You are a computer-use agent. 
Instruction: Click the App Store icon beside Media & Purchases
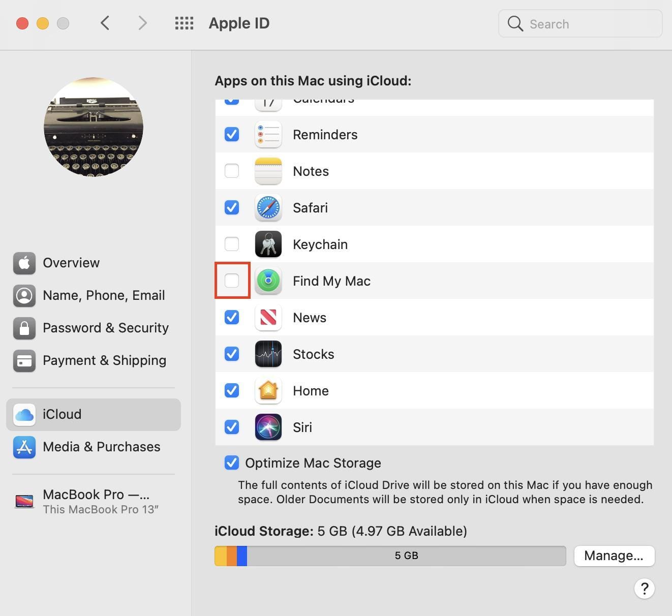point(24,447)
